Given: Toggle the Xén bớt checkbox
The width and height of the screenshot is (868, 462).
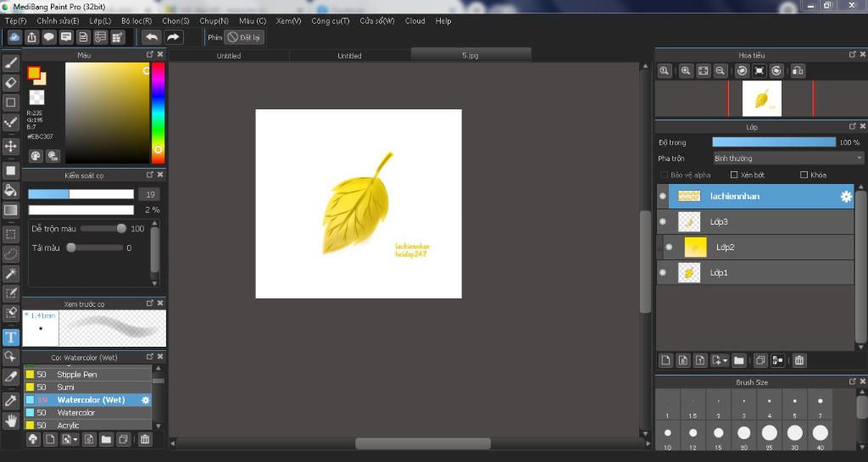Looking at the screenshot, I should click(734, 175).
